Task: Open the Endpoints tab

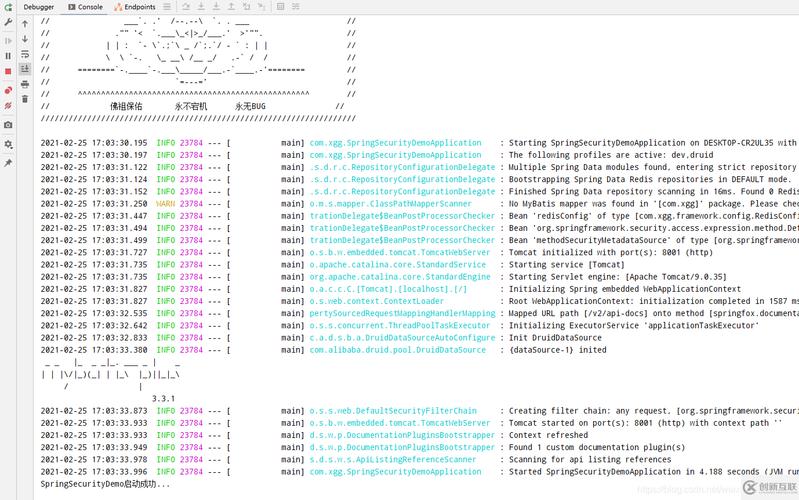Action: pyautogui.click(x=134, y=7)
